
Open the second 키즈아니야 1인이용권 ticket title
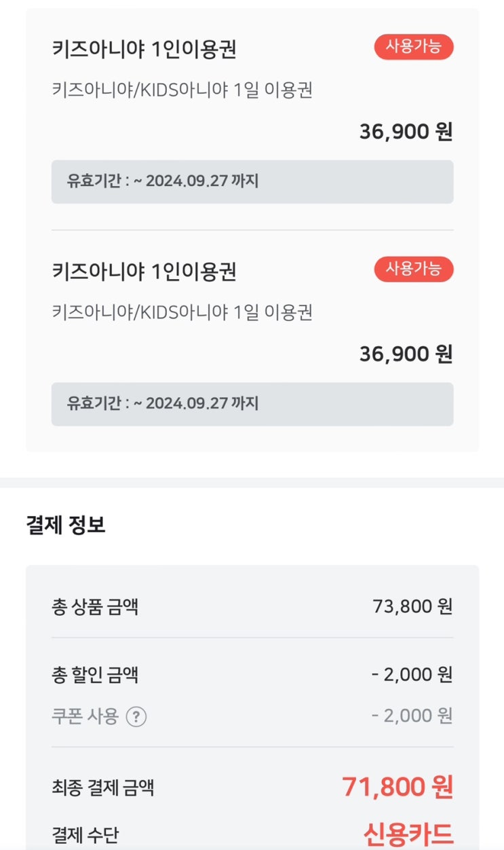[x=144, y=272]
